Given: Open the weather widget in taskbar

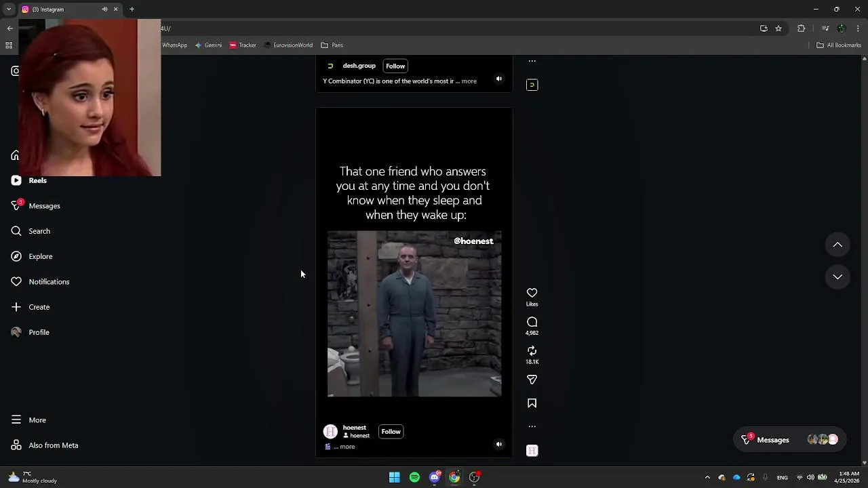Looking at the screenshot, I should tap(33, 477).
